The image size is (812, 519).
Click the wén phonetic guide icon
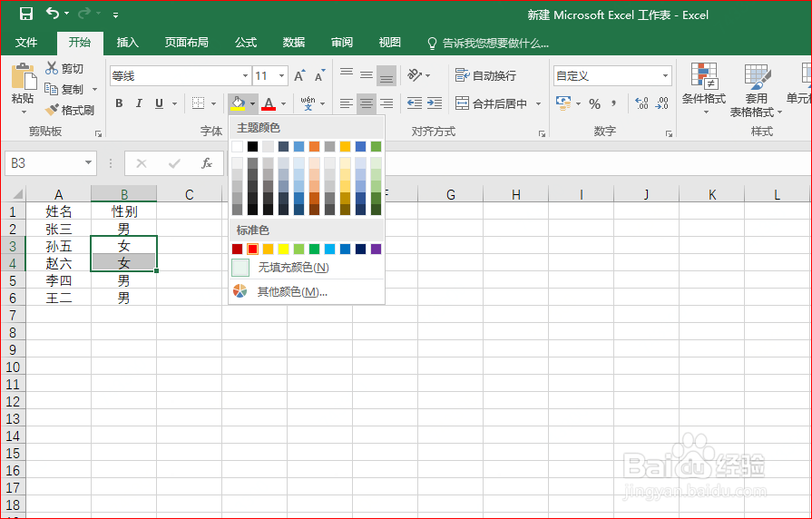click(x=308, y=103)
